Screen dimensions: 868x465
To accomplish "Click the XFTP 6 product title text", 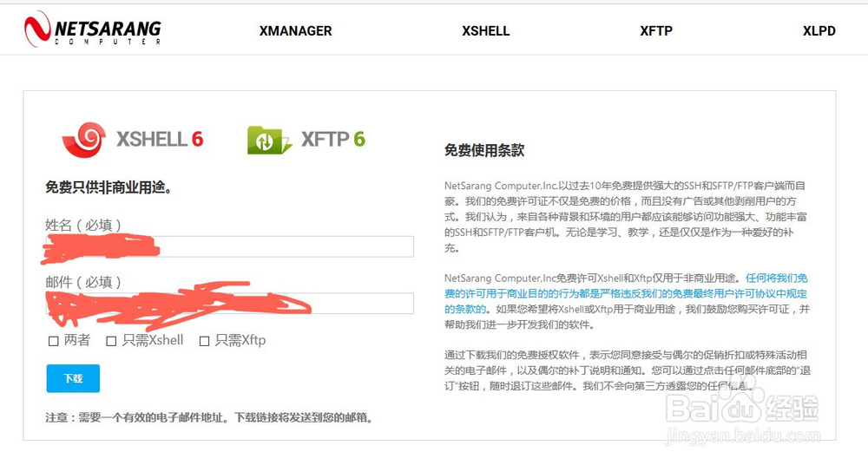I will click(332, 139).
